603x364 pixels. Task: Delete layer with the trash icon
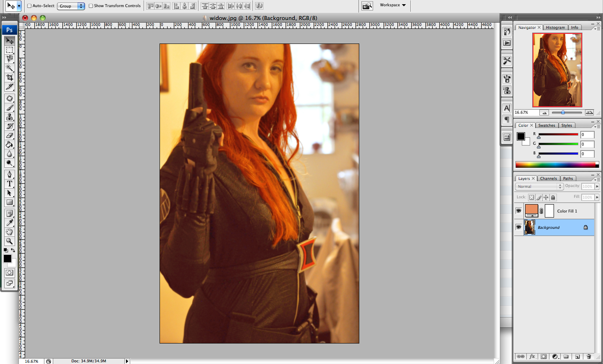click(x=589, y=356)
